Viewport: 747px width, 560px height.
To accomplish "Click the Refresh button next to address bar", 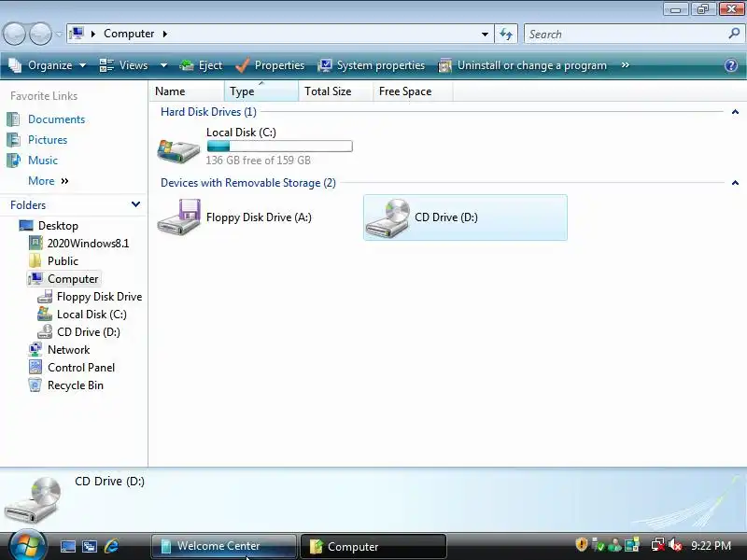I will coord(506,34).
